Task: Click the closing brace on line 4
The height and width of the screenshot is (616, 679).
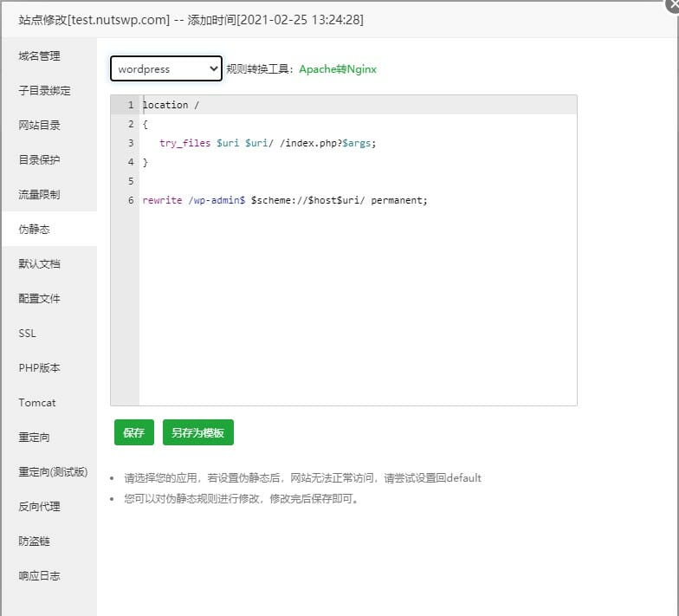Action: click(145, 162)
